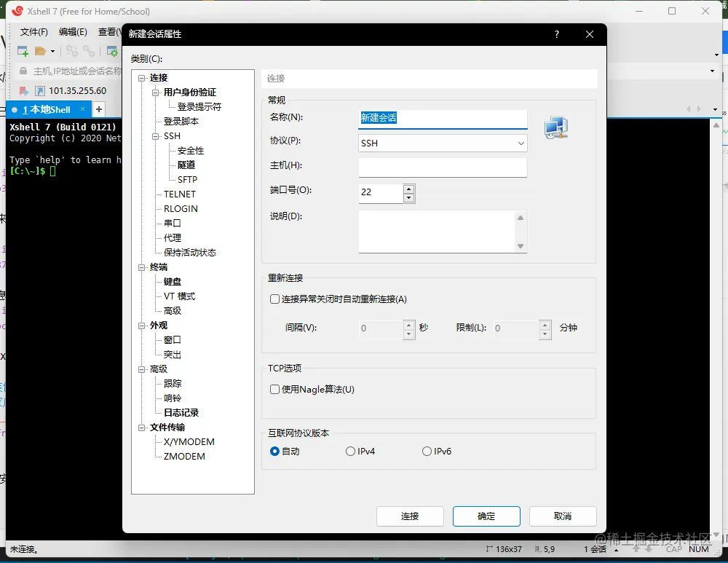Close the 本地Shell tab
The image size is (728, 563).
83,109
